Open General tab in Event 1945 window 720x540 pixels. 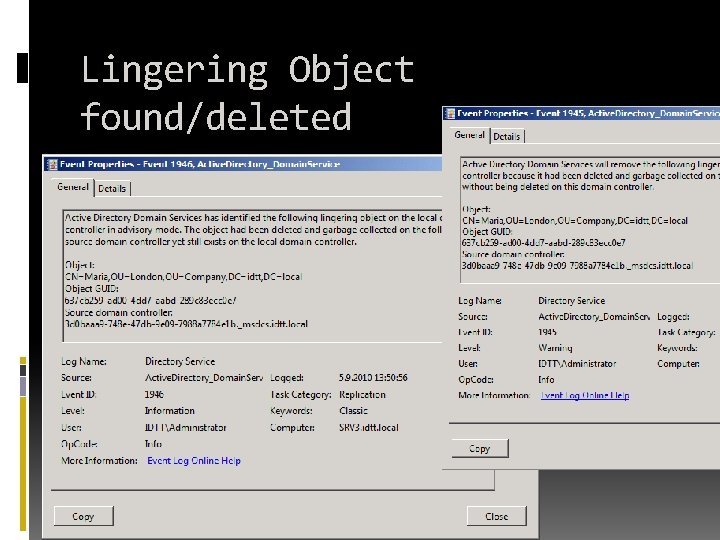click(469, 135)
